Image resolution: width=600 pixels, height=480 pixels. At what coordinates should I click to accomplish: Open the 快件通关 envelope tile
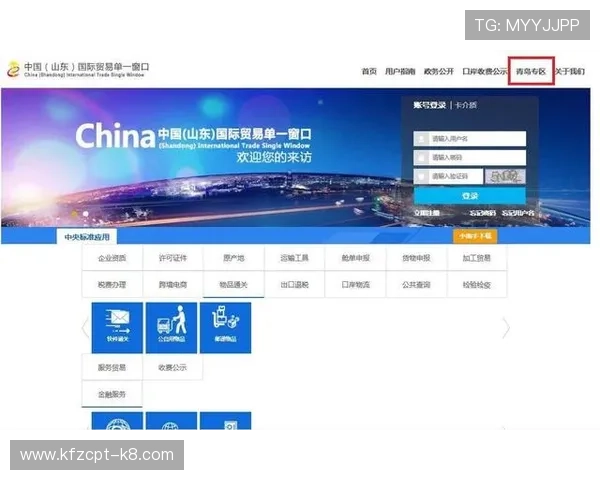click(117, 328)
